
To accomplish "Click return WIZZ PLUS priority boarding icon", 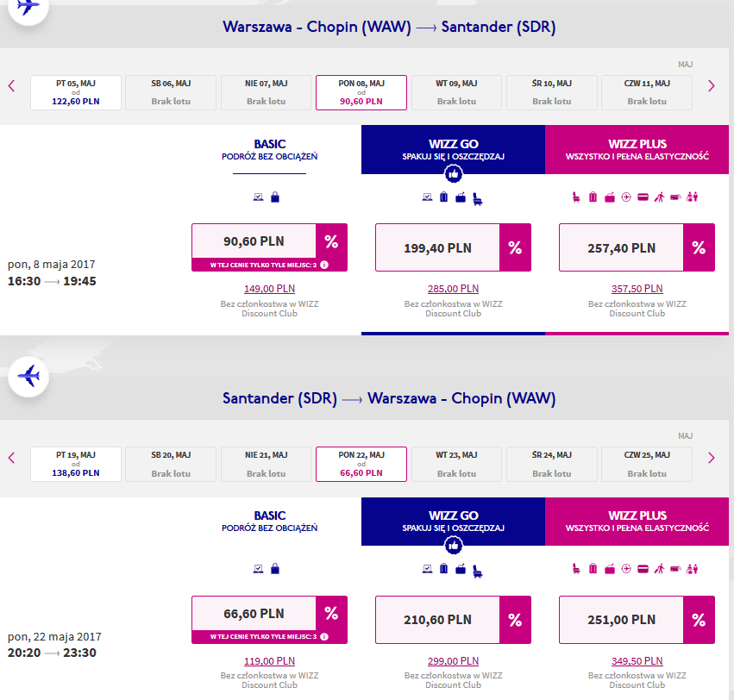I will coord(660,568).
